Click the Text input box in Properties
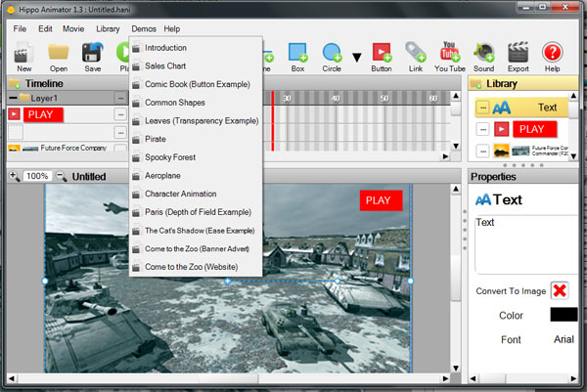587x392 pixels. point(523,244)
